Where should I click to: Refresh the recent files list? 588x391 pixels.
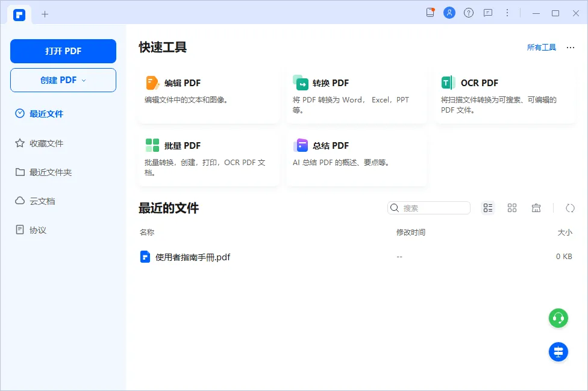tap(570, 208)
